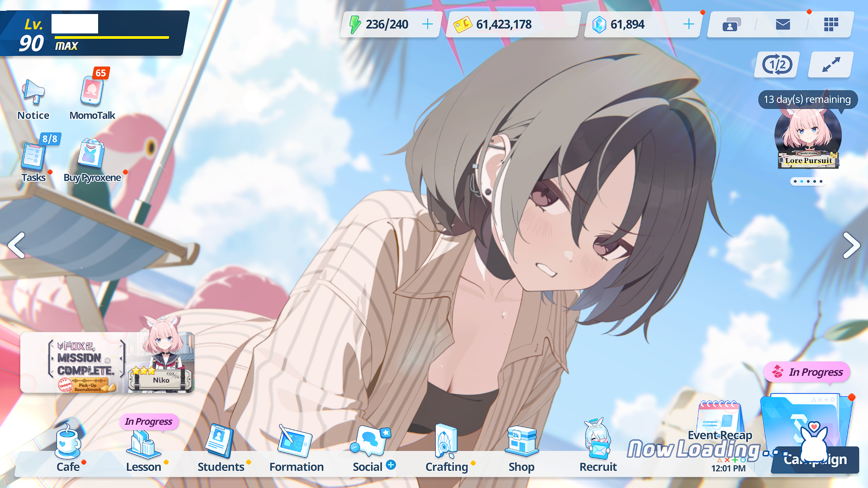The height and width of the screenshot is (488, 868).
Task: Click the yellow experience bar
Action: 112,38
